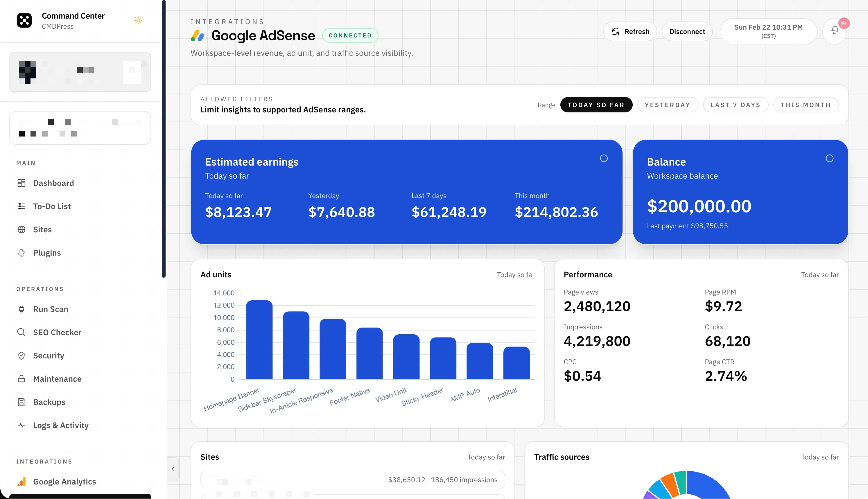This screenshot has width=868, height=499.
Task: Click the circle icon on Balance card
Action: 829,158
